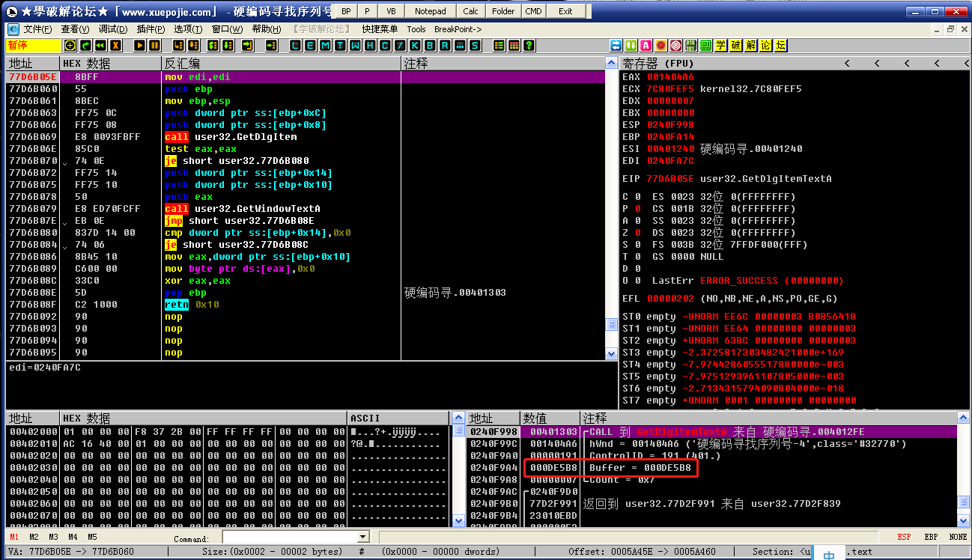Open CPU window with C icon

[x=385, y=46]
